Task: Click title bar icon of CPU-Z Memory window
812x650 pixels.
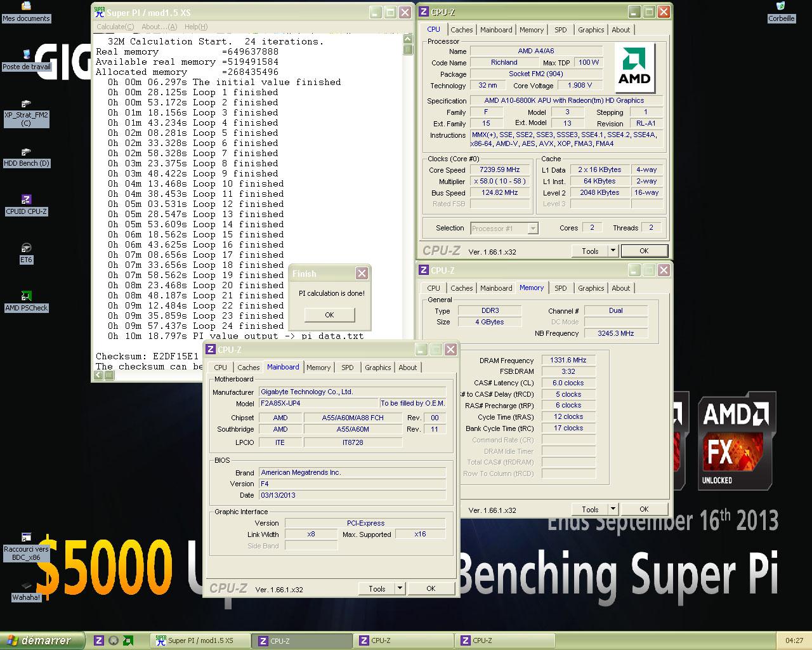Action: point(424,270)
